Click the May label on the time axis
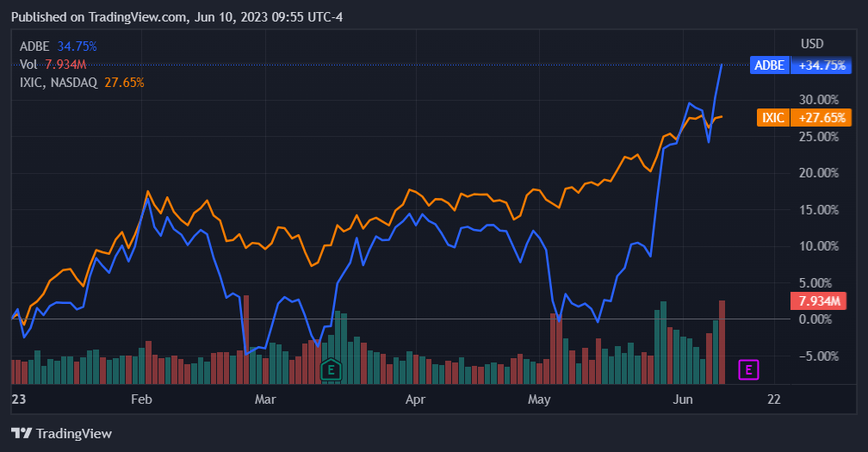Screen dimensions: 868x452 click(x=539, y=399)
